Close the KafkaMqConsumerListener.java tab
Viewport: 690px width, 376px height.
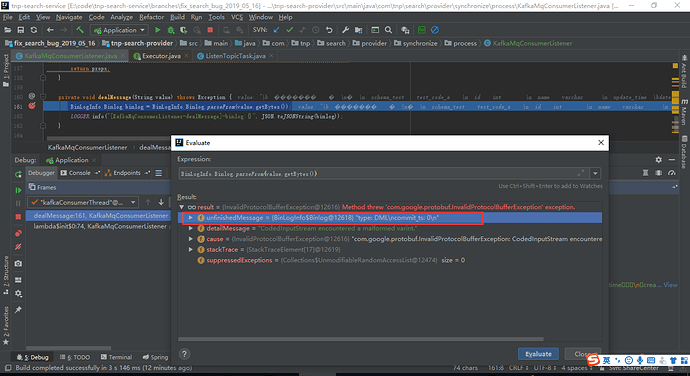[x=123, y=56]
